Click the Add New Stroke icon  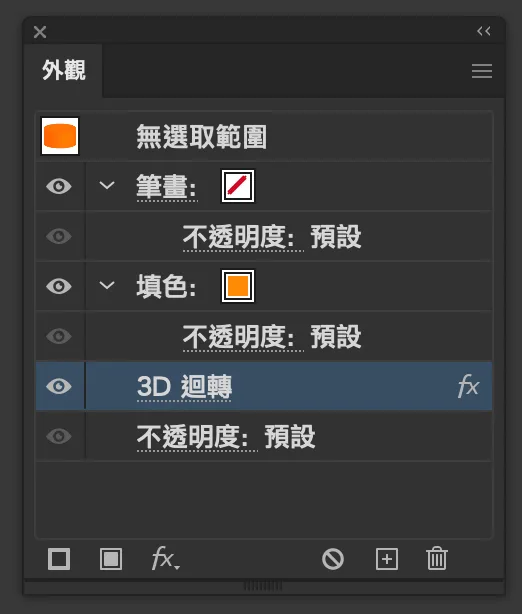pos(59,558)
